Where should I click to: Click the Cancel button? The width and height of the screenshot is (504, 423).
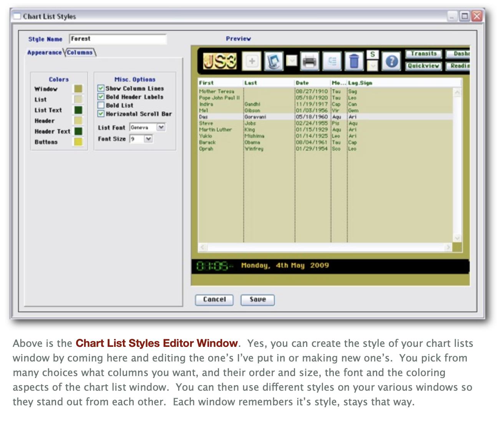214,300
